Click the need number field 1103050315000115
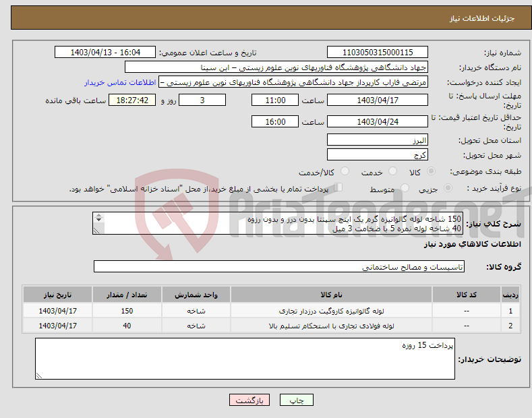The height and width of the screenshot is (418, 532). pyautogui.click(x=378, y=53)
